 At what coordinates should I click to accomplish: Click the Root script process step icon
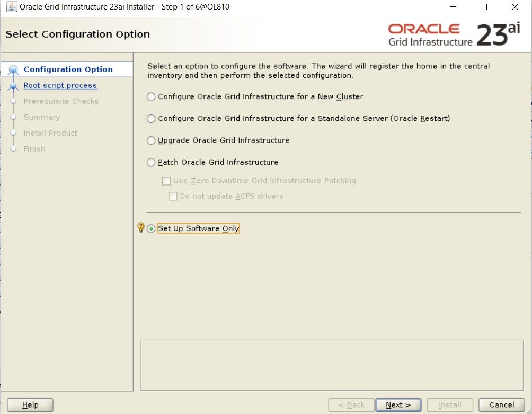14,85
